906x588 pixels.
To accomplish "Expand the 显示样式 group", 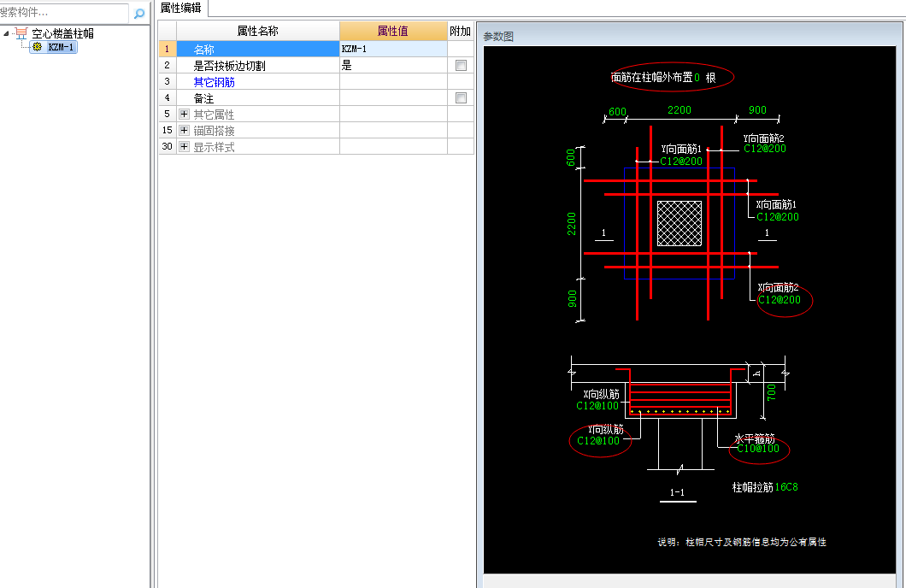I will pyautogui.click(x=184, y=146).
